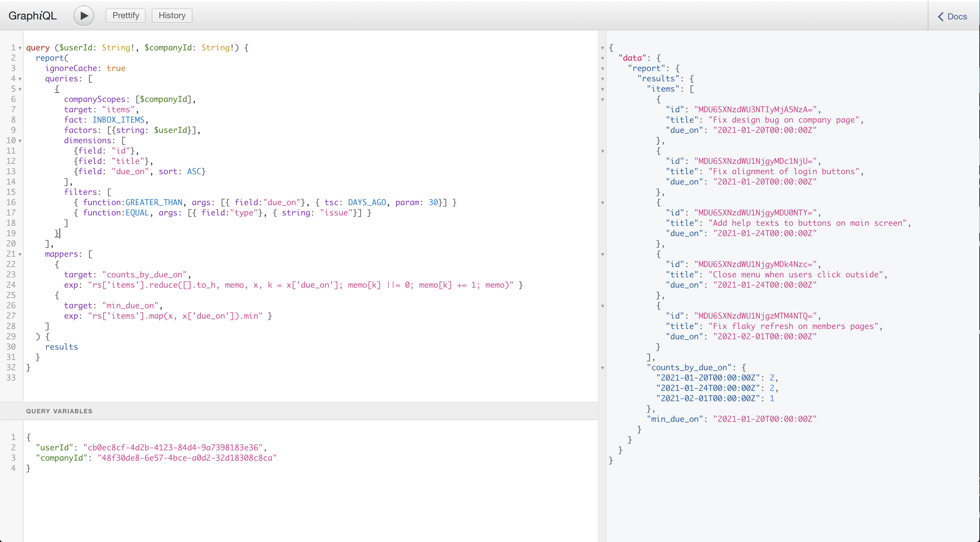The image size is (980, 542).
Task: Toggle the Query Variables pane header
Action: pos(59,411)
